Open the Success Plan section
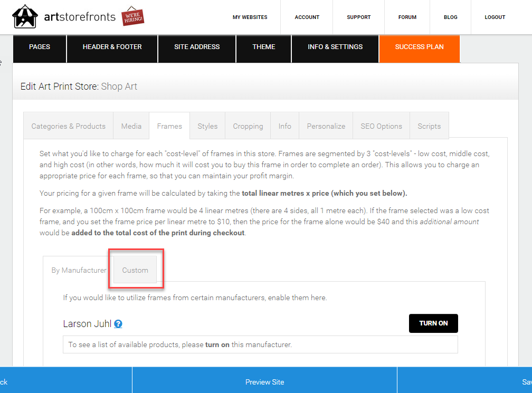The image size is (532, 393). point(420,47)
